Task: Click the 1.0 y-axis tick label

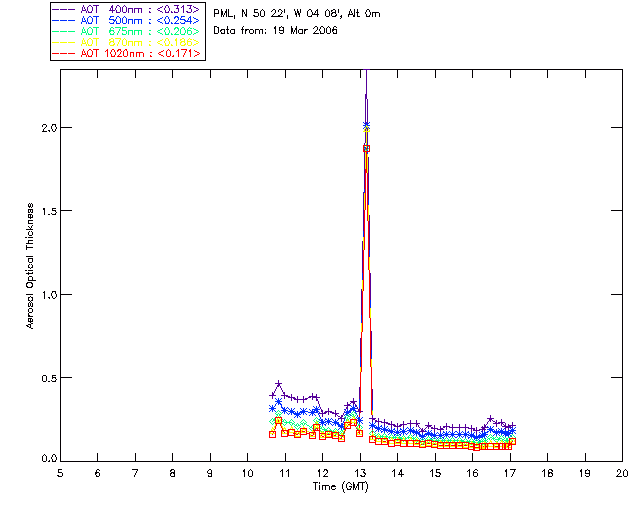Action: point(48,294)
